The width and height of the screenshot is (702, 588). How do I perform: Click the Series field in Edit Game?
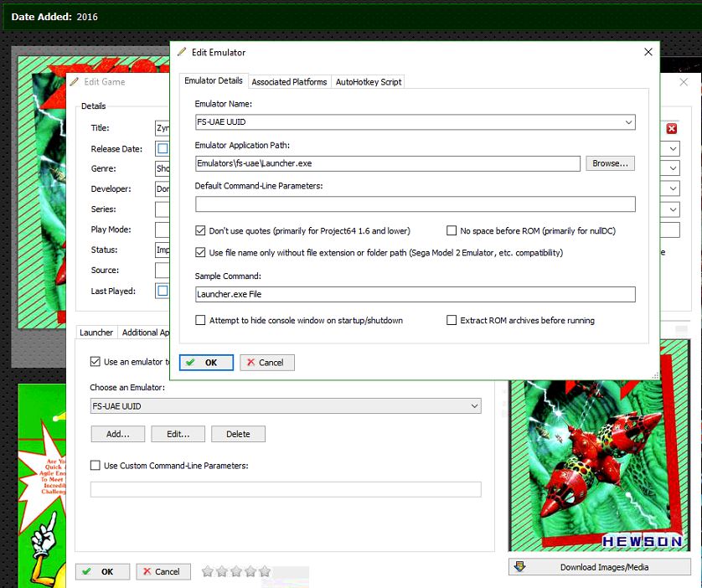point(163,209)
